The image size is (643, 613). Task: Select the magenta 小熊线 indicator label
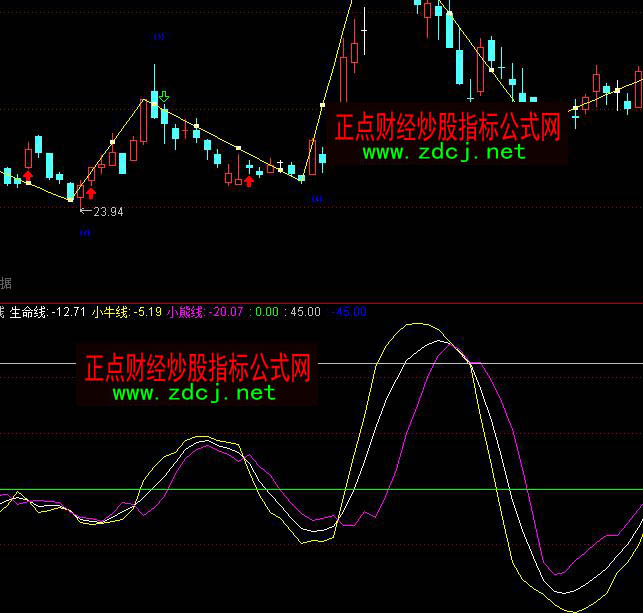[x=184, y=312]
